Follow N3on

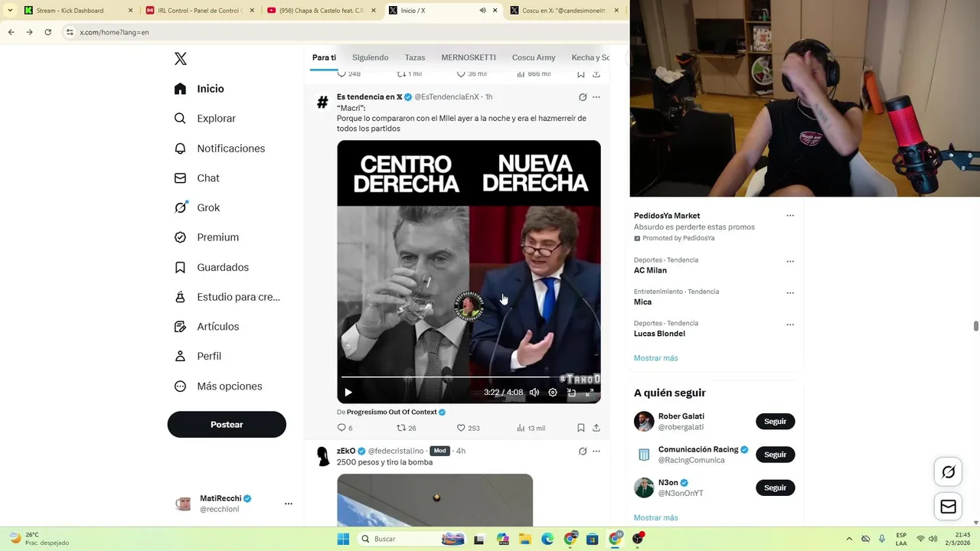pos(775,487)
